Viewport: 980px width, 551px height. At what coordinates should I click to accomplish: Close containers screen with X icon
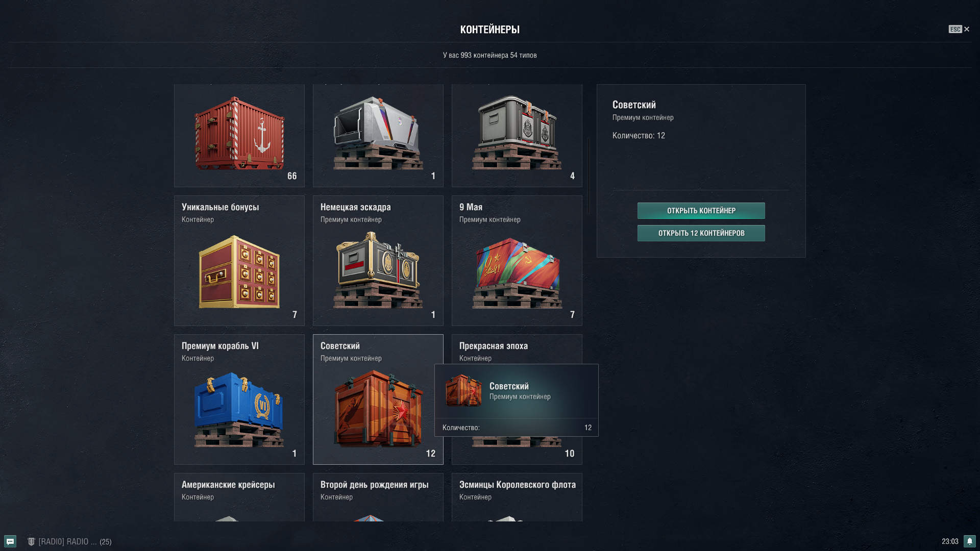coord(966,29)
